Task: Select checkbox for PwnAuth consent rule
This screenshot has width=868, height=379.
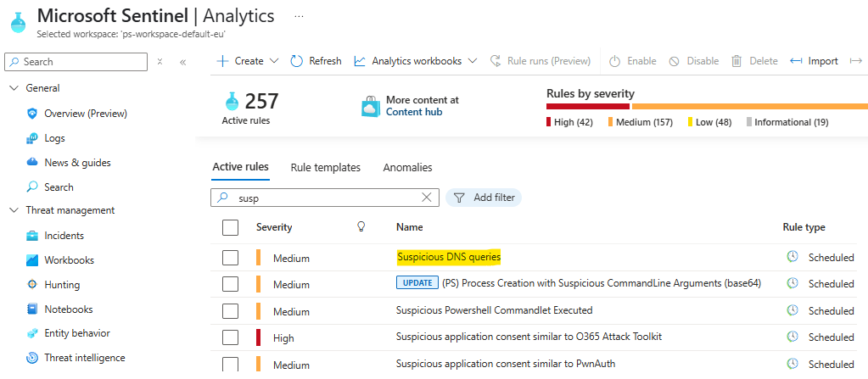Action: coord(230,364)
